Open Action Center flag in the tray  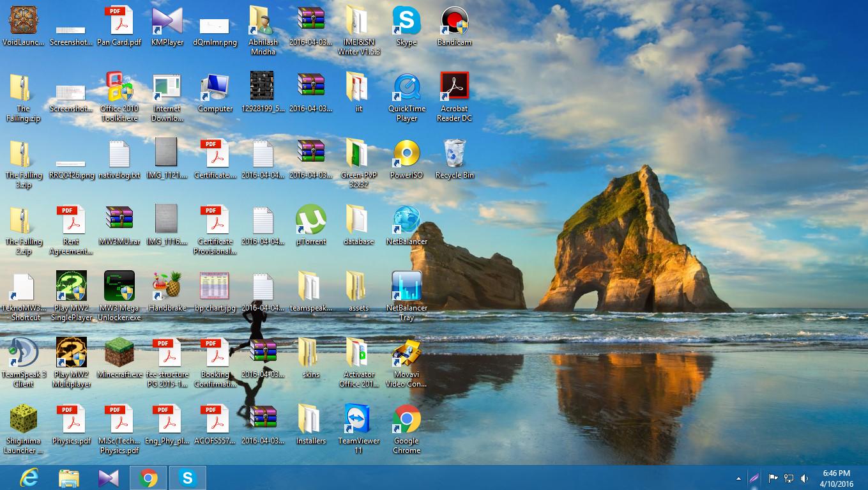point(773,478)
